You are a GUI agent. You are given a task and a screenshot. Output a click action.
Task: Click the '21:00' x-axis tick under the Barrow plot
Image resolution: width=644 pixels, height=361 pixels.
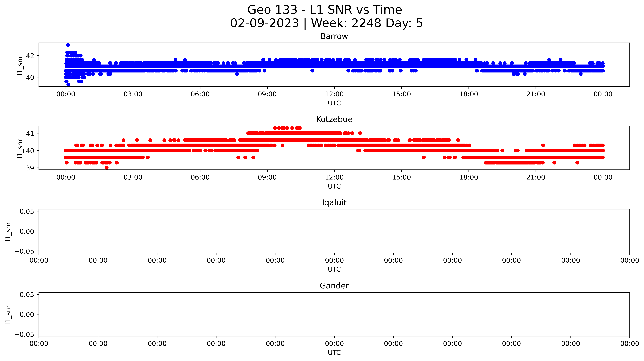[536, 94]
